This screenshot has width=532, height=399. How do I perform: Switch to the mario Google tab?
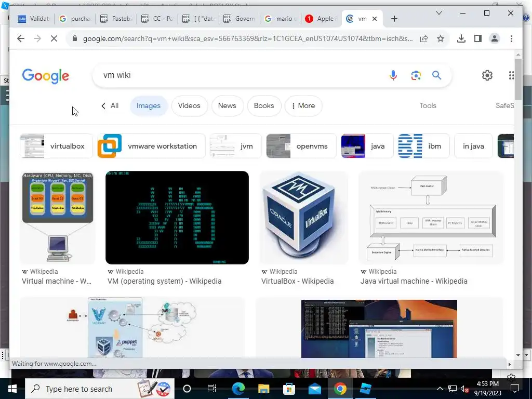pos(281,19)
